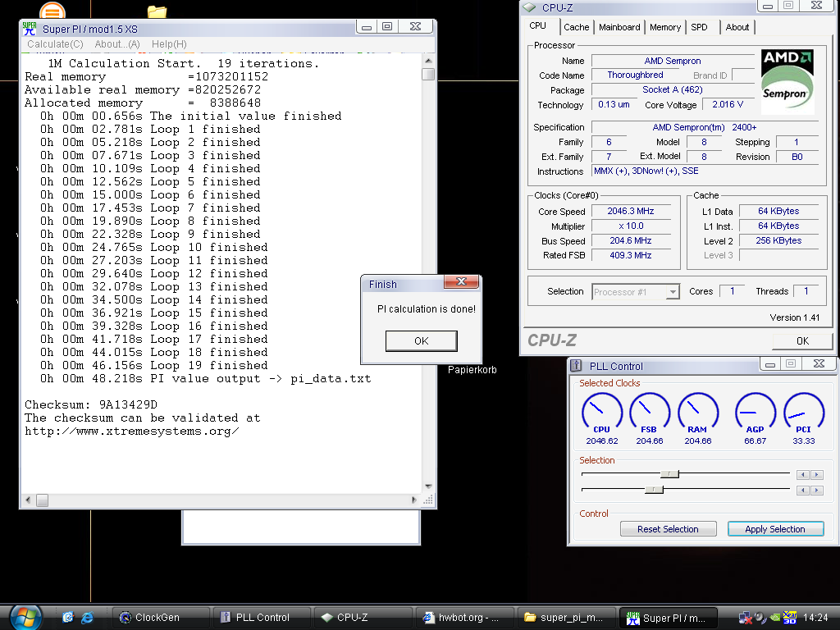Screen dimensions: 840x630
Task: Click the volume speaker tray icon
Action: point(760,618)
